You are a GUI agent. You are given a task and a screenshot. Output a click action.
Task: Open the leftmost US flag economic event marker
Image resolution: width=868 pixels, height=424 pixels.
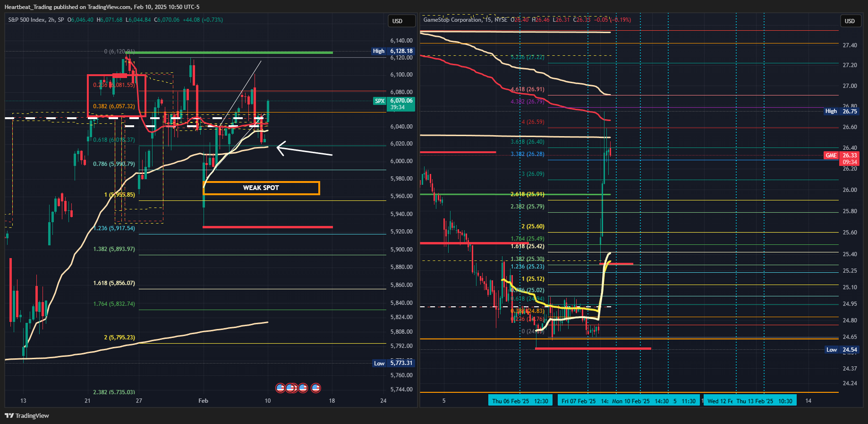pos(280,388)
